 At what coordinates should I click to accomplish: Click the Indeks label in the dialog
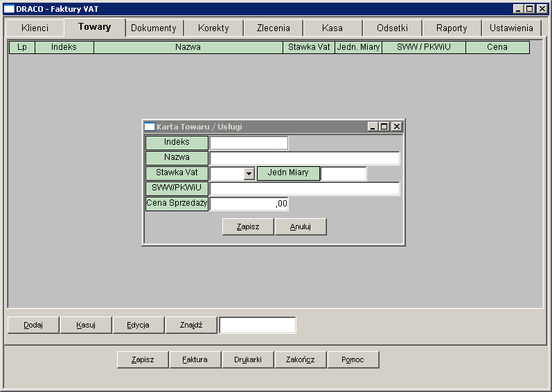tap(177, 143)
